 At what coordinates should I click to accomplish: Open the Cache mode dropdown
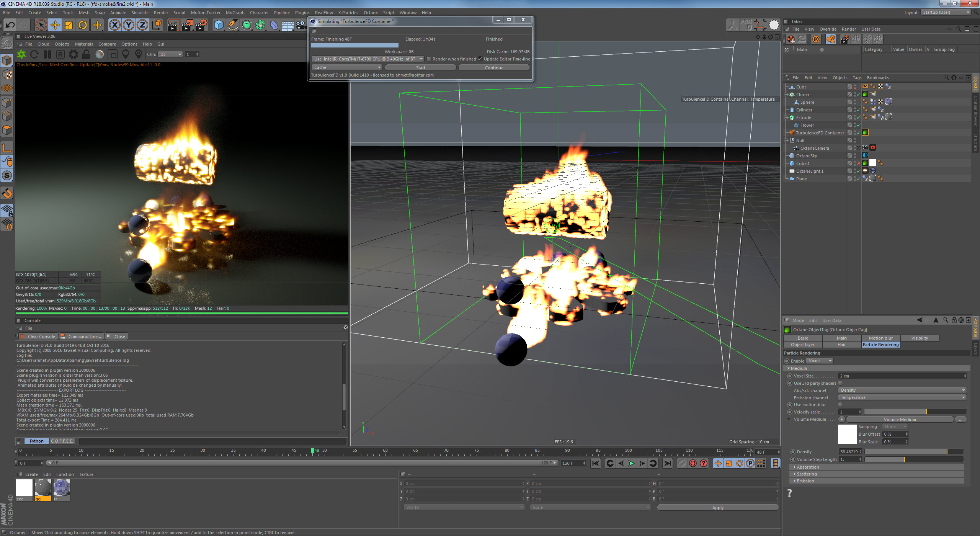(x=347, y=67)
